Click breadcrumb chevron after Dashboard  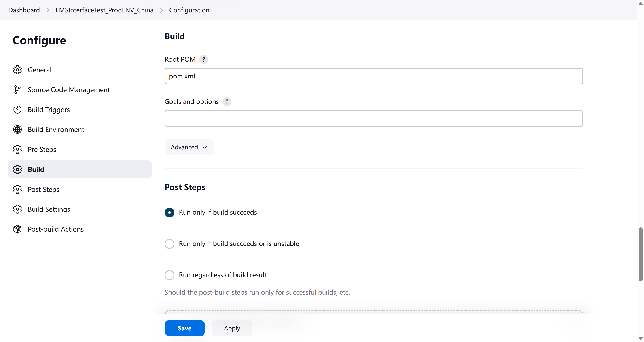pos(48,10)
